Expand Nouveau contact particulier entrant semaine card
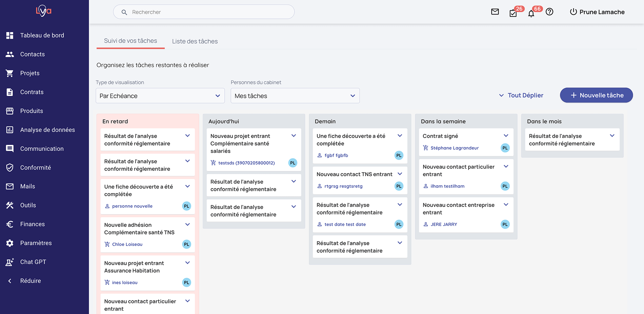The width and height of the screenshot is (644, 314). coord(506,166)
